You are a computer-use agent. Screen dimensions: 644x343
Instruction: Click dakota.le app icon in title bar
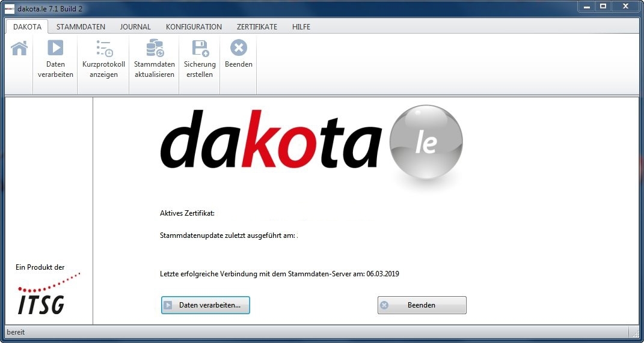point(10,8)
